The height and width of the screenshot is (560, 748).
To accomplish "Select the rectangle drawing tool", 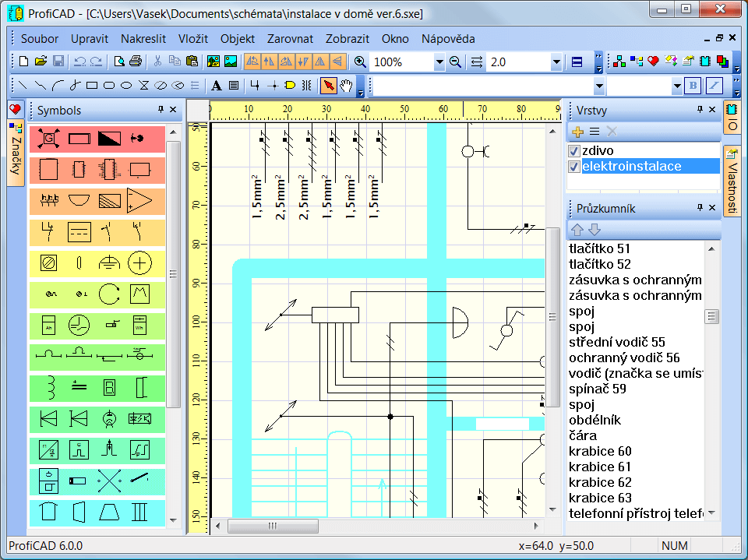I will [92, 86].
